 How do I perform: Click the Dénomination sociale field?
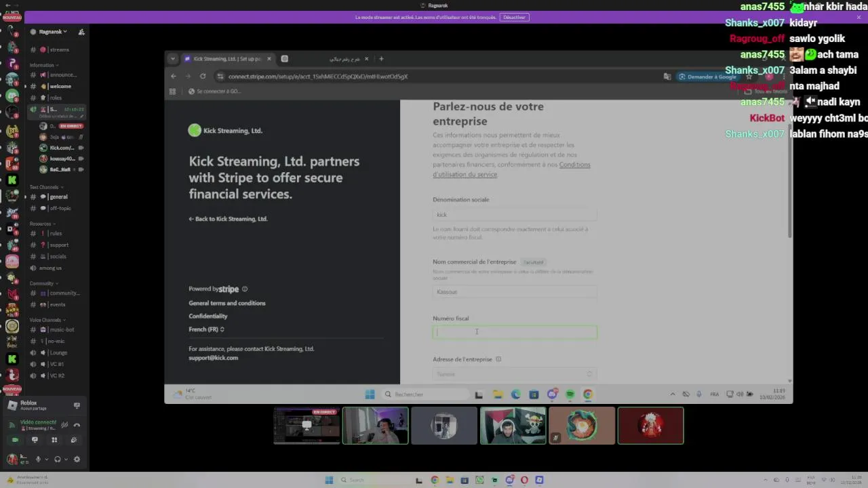click(515, 215)
